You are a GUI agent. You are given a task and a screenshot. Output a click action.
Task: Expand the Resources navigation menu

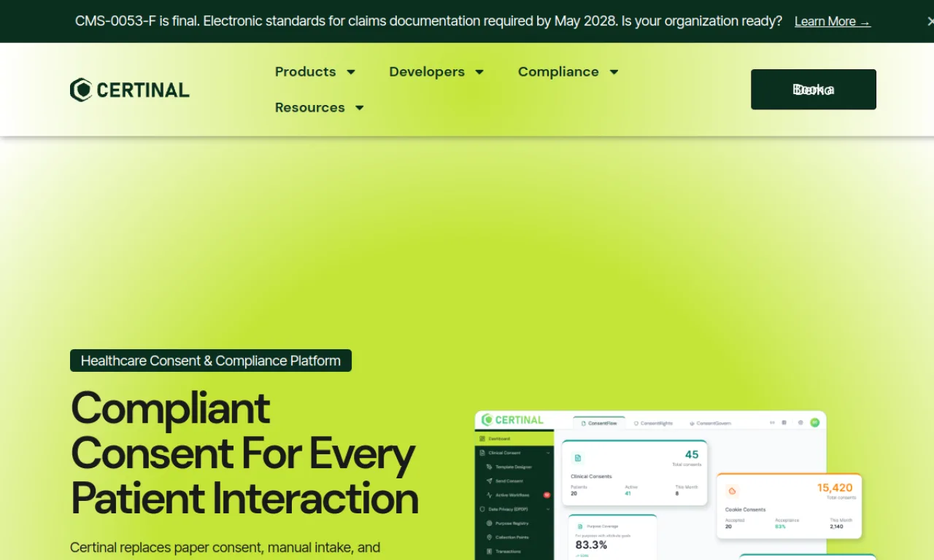click(x=319, y=107)
